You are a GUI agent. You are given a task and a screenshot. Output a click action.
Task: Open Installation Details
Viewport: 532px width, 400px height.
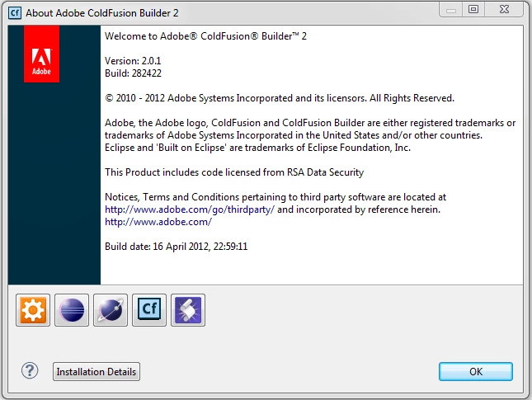(x=97, y=372)
